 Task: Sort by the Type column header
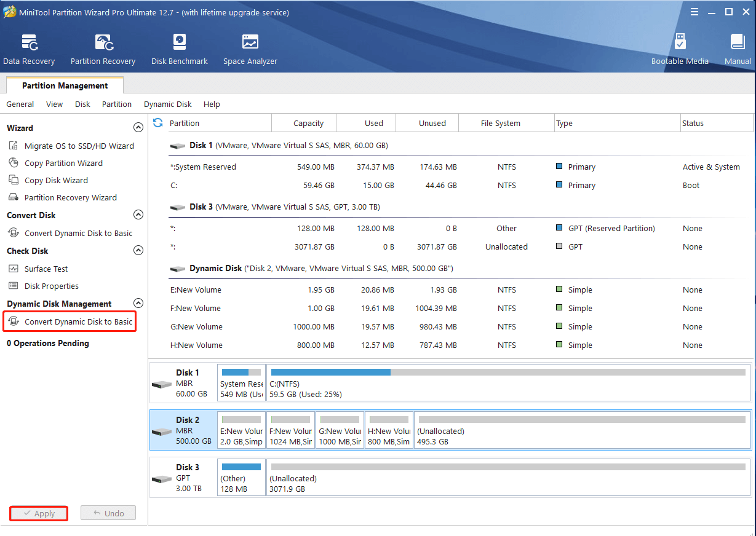pos(617,123)
